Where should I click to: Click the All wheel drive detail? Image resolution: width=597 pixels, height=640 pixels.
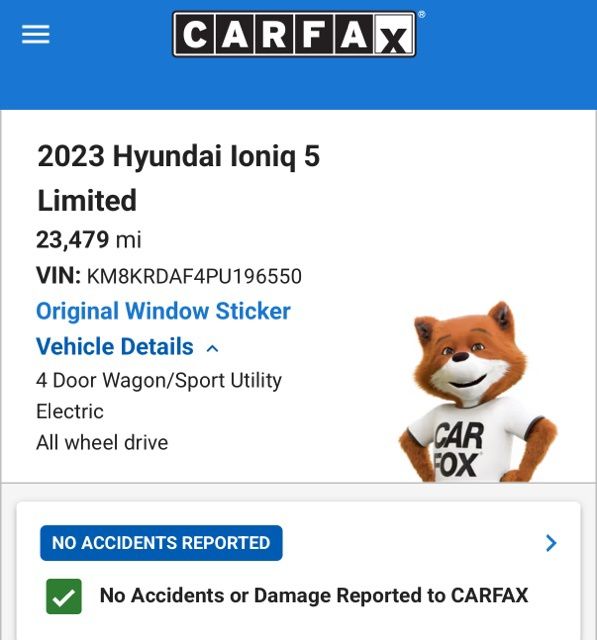pyautogui.click(x=102, y=442)
